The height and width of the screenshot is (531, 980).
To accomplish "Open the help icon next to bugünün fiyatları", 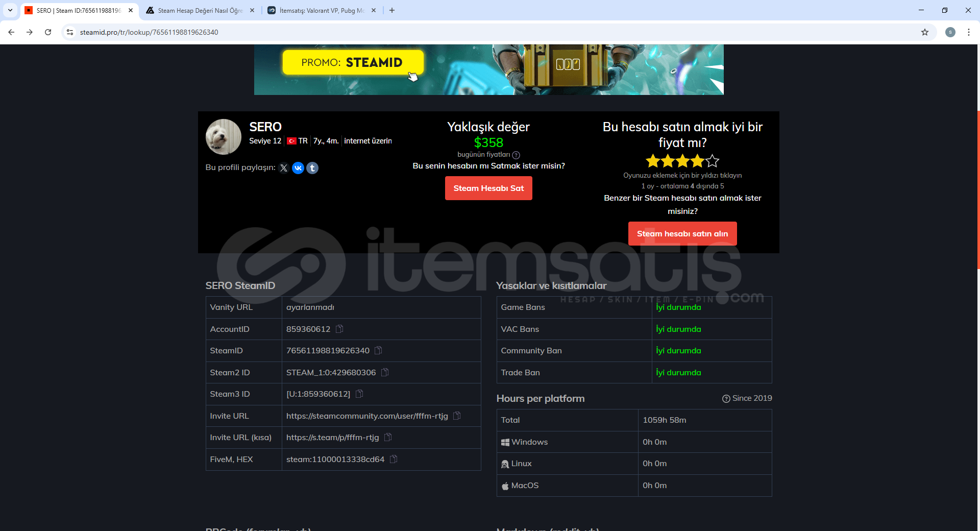I will (x=516, y=155).
